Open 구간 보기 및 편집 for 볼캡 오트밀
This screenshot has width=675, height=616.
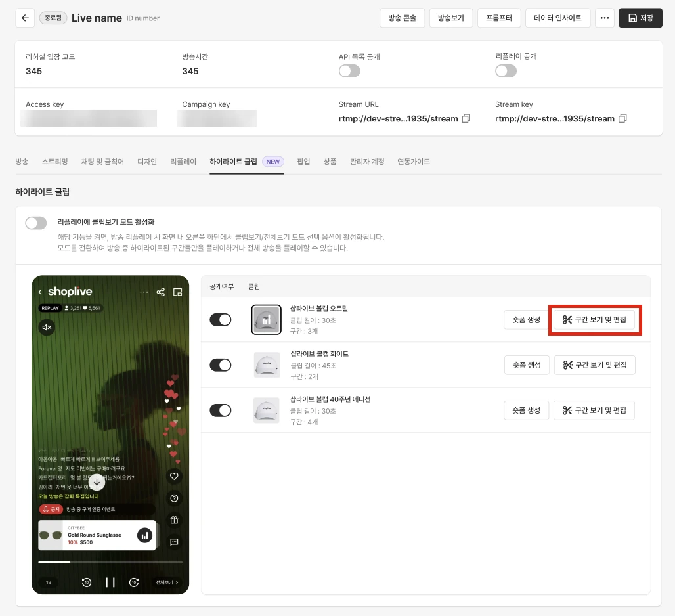point(594,320)
